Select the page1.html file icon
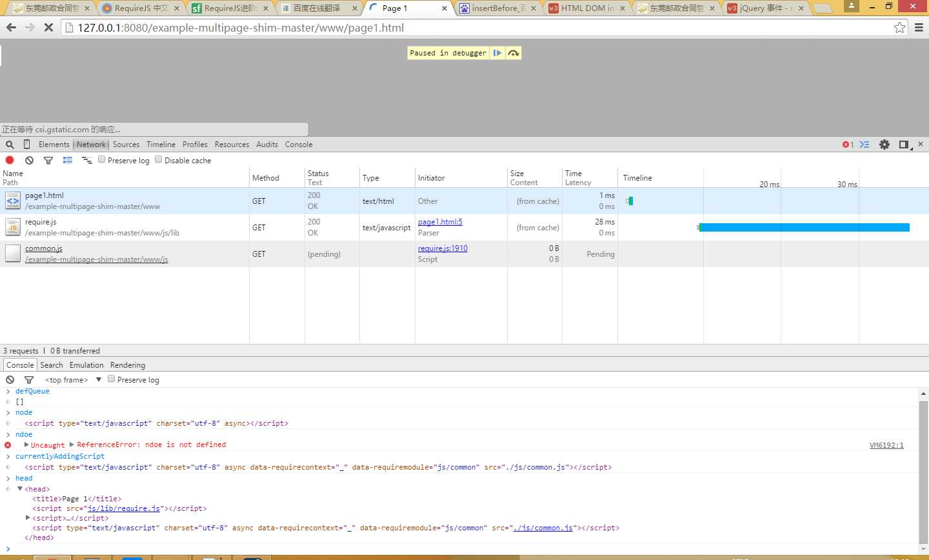The image size is (929, 560). coord(13,201)
